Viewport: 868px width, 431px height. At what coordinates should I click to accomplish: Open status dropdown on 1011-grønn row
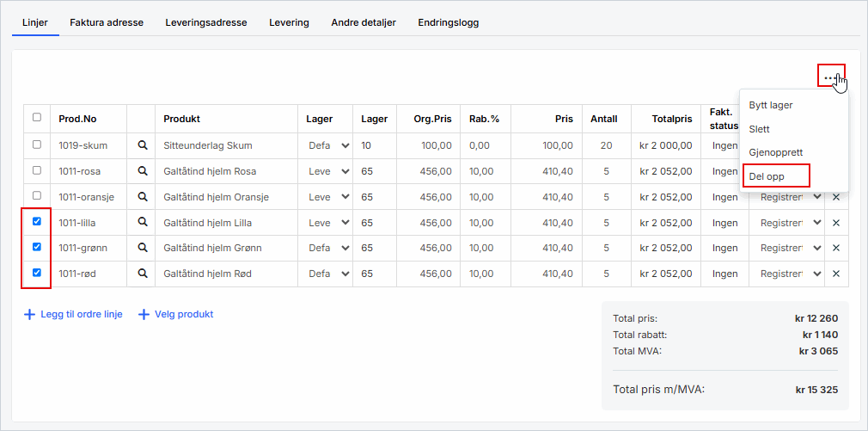click(792, 249)
